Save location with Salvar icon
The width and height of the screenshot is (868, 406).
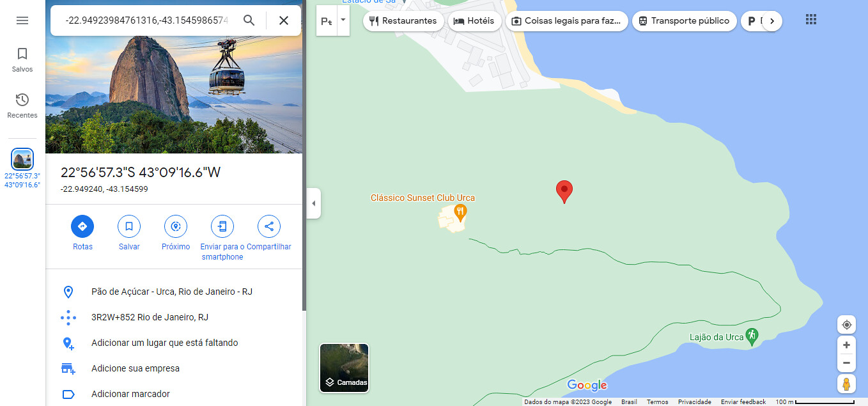[x=129, y=233]
